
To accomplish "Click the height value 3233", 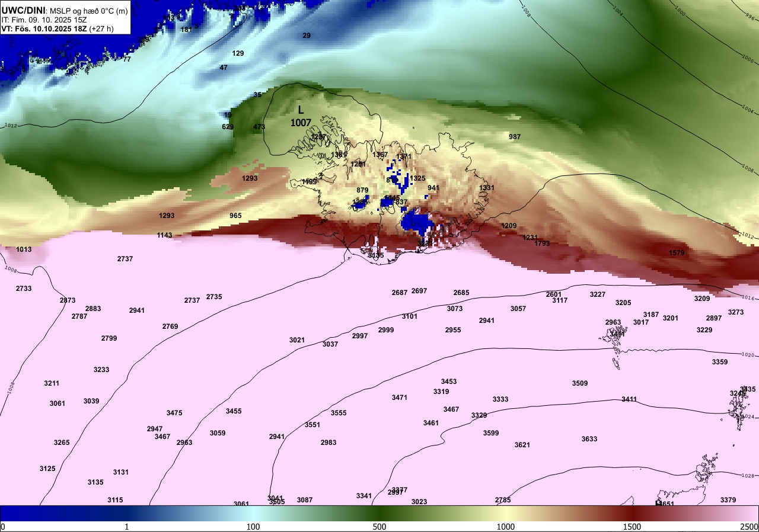I will [x=101, y=370].
